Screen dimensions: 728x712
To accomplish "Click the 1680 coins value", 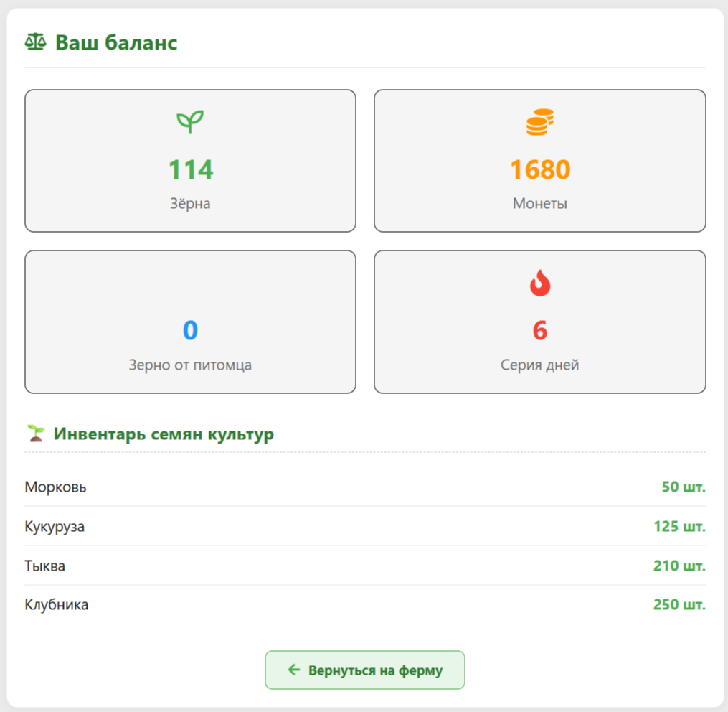I will coord(539,170).
